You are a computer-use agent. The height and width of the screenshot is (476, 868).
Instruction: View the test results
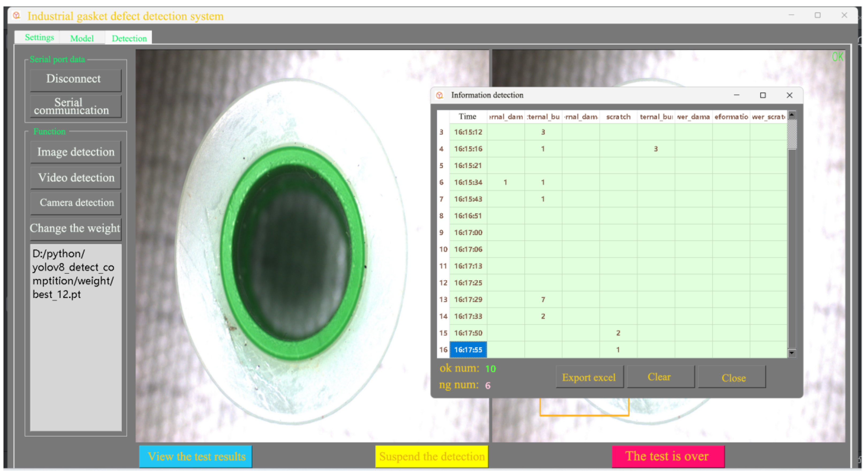coord(196,456)
